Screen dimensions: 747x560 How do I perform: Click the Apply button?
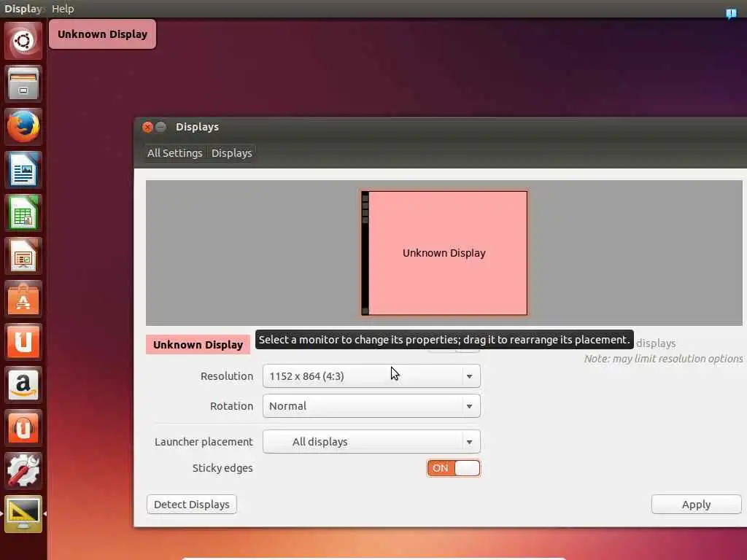pos(697,505)
